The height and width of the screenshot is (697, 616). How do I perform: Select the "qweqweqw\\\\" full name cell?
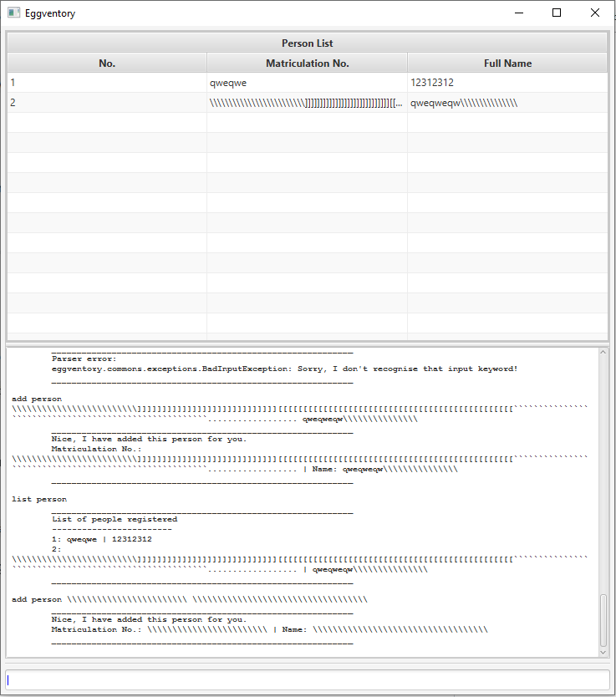(507, 103)
